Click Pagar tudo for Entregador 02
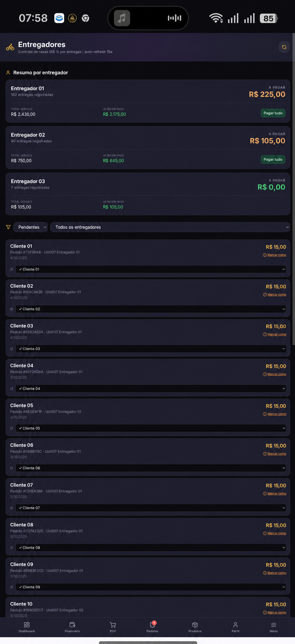Viewport: 295px width, 644px height. pos(273,159)
